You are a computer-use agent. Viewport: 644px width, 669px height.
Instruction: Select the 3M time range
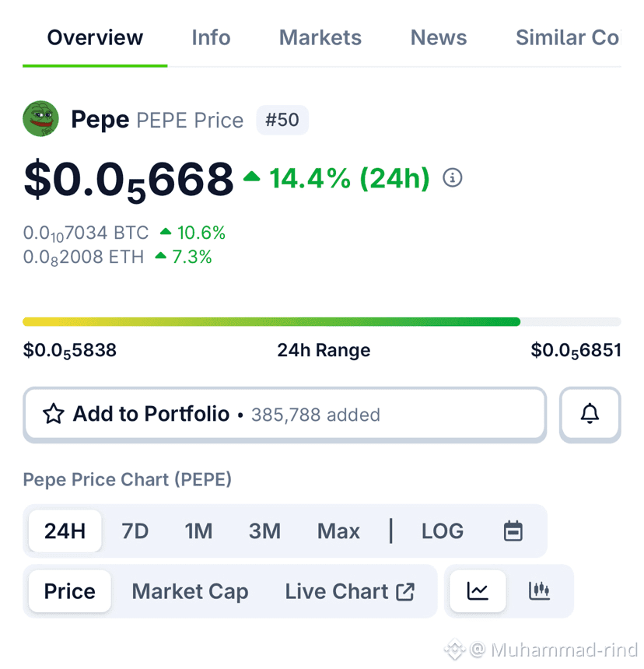pyautogui.click(x=264, y=531)
